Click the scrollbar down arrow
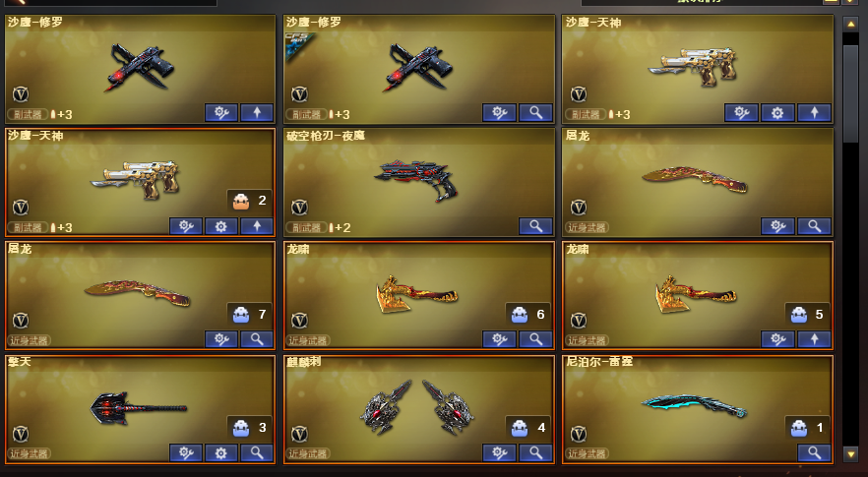The width and height of the screenshot is (868, 477). 850,454
